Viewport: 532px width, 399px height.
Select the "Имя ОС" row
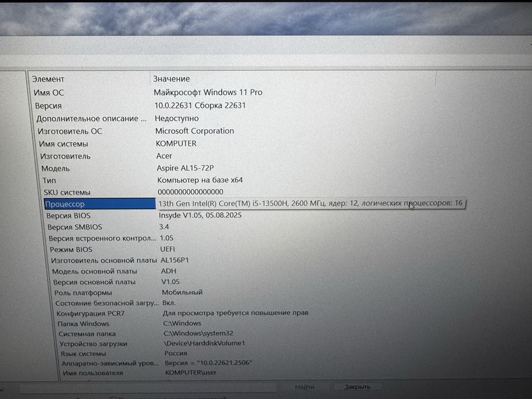48,92
